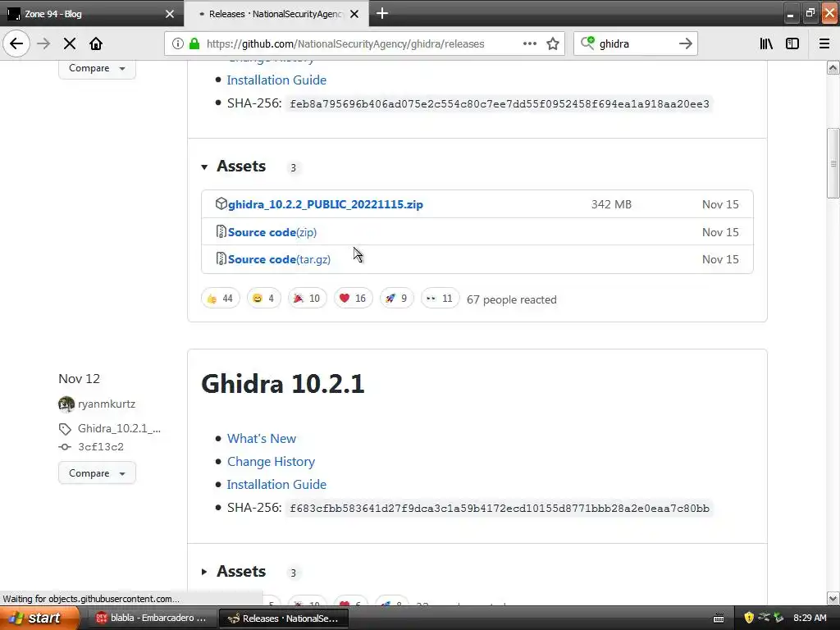Click package icon beside ghidra zip asset
This screenshot has height=630, width=840.
coord(221,203)
